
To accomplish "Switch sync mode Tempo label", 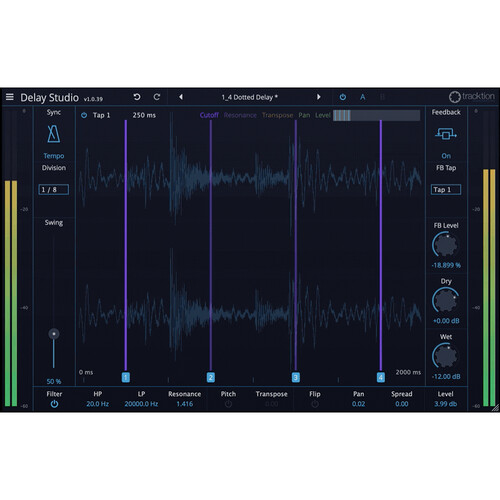I will (x=54, y=156).
